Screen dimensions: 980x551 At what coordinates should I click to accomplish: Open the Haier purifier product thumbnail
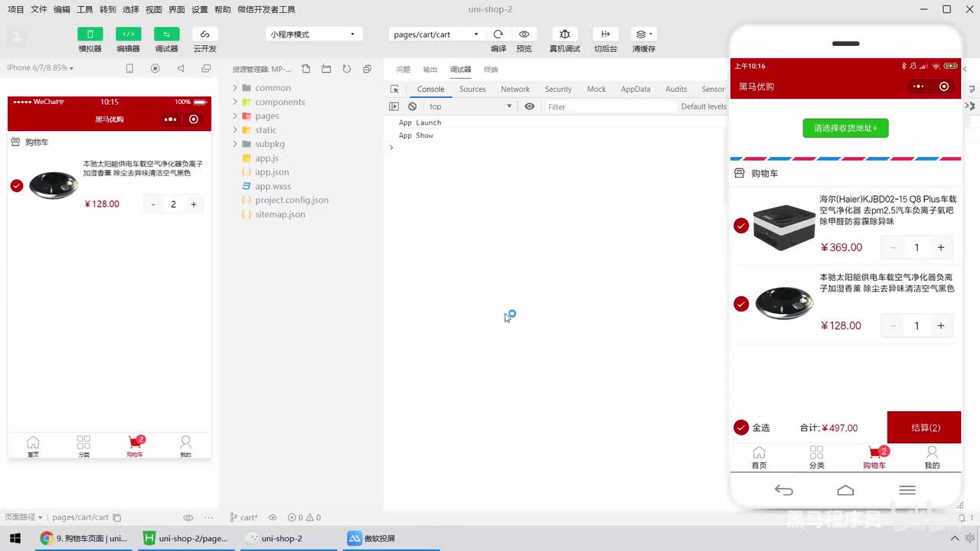pyautogui.click(x=784, y=227)
